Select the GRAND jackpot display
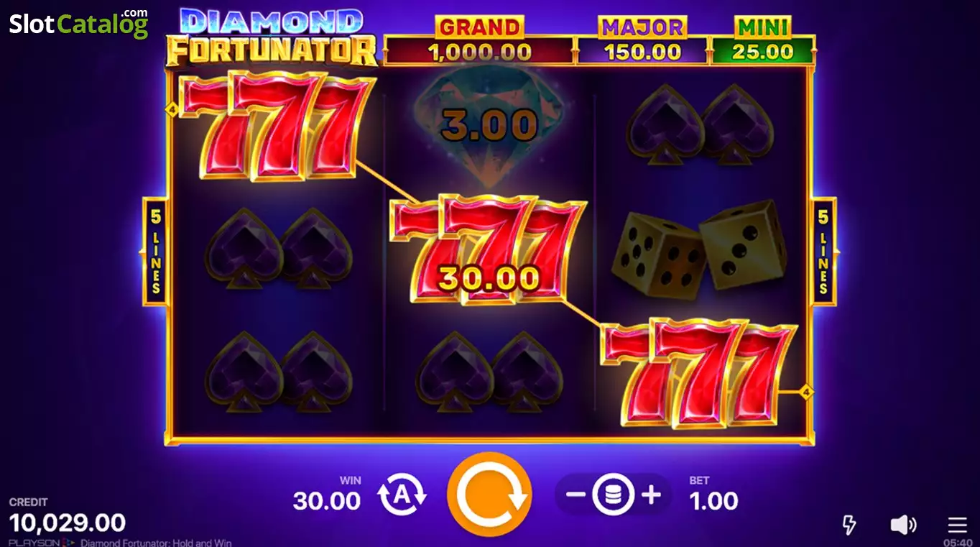This screenshot has height=547, width=980. 479,41
